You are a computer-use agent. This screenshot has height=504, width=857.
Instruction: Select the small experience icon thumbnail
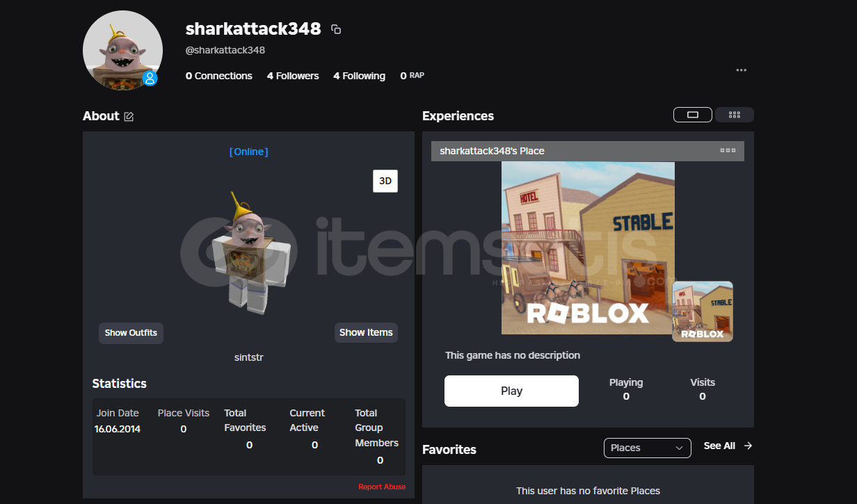pos(703,311)
